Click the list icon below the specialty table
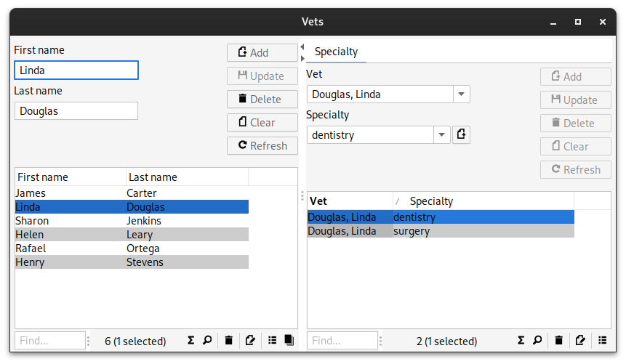The height and width of the screenshot is (364, 626). 603,340
